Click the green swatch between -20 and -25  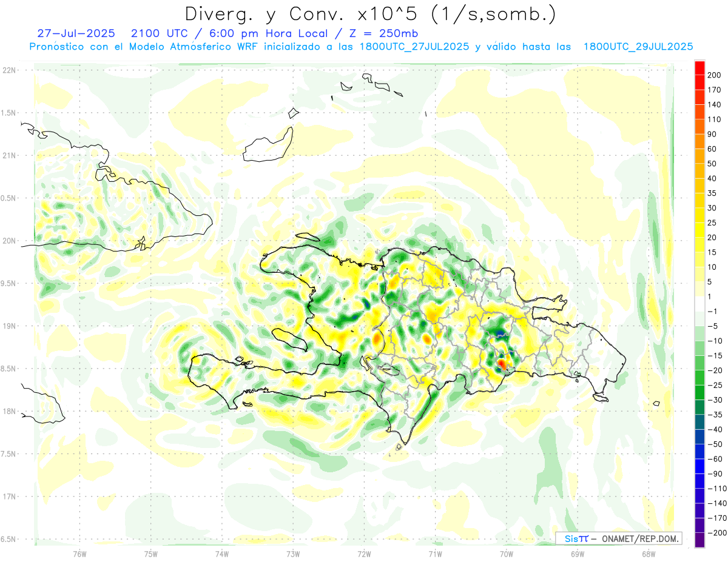pos(699,378)
